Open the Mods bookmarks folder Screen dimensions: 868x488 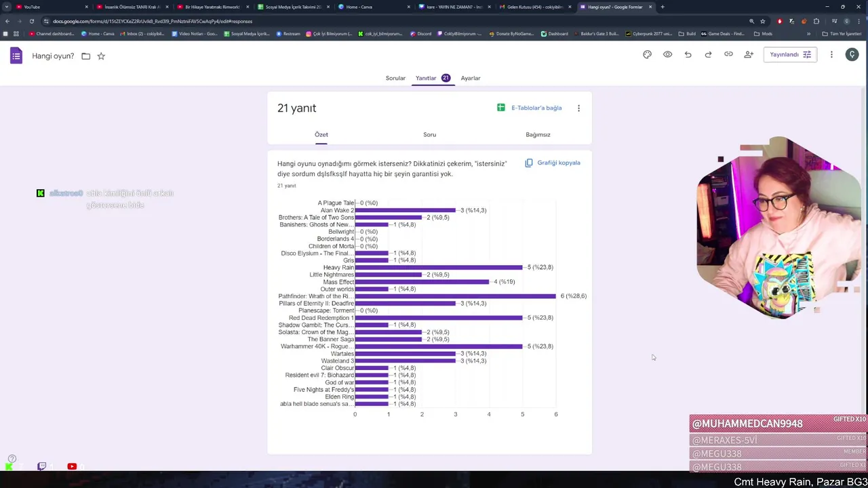tap(763, 34)
